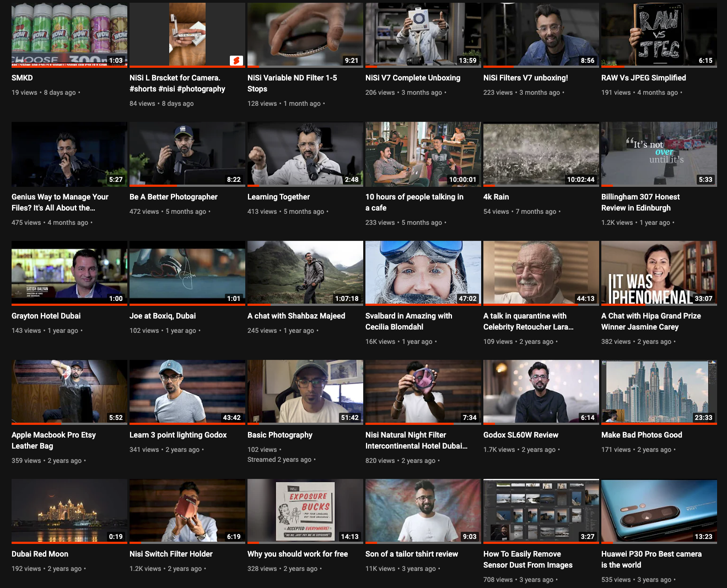
Task: Click the NiSi V7 Complete Unboxing title
Action: pyautogui.click(x=413, y=78)
